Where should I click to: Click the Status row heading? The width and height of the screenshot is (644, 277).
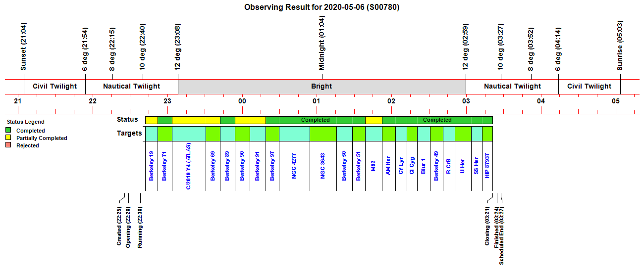click(x=127, y=120)
